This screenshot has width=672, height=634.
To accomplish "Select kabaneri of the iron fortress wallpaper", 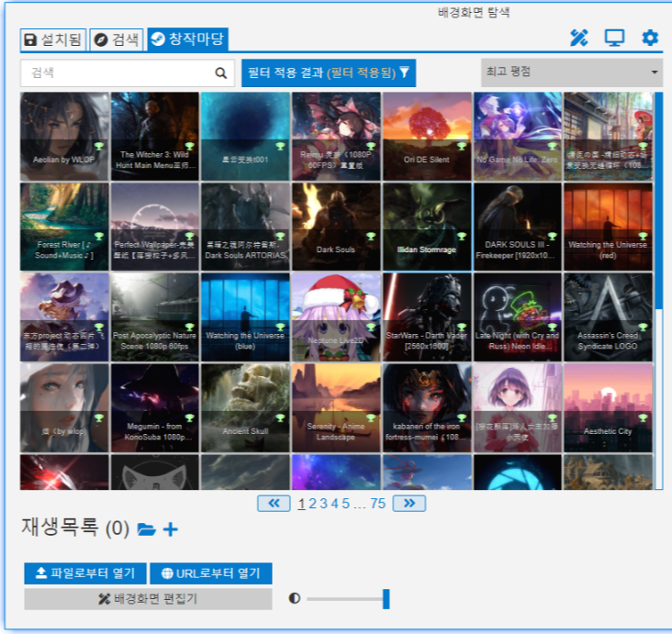I will point(427,407).
